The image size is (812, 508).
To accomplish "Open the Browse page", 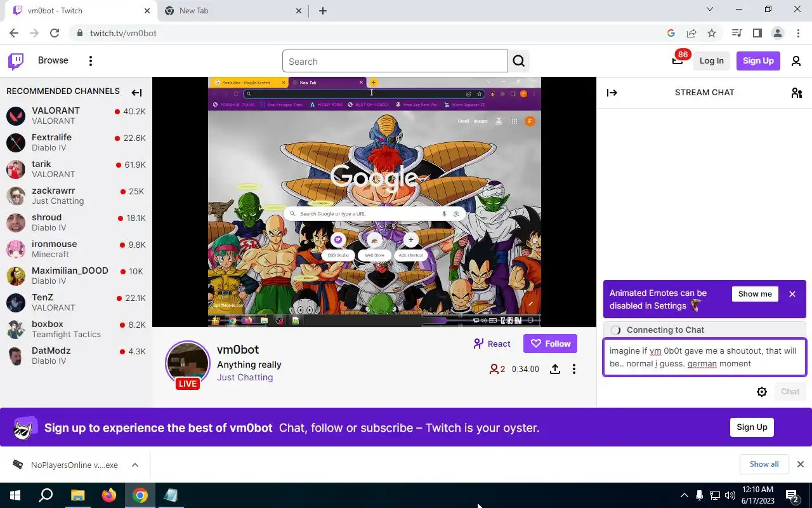I will tap(53, 60).
